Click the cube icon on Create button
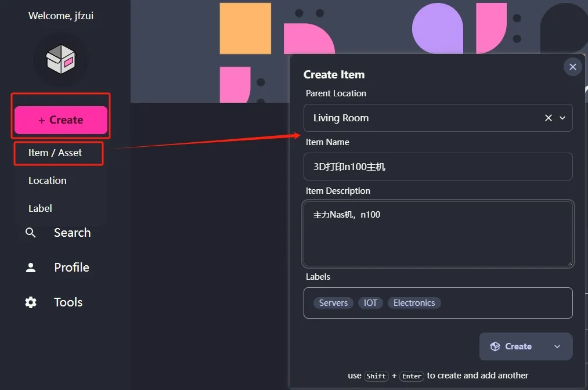 [495, 346]
